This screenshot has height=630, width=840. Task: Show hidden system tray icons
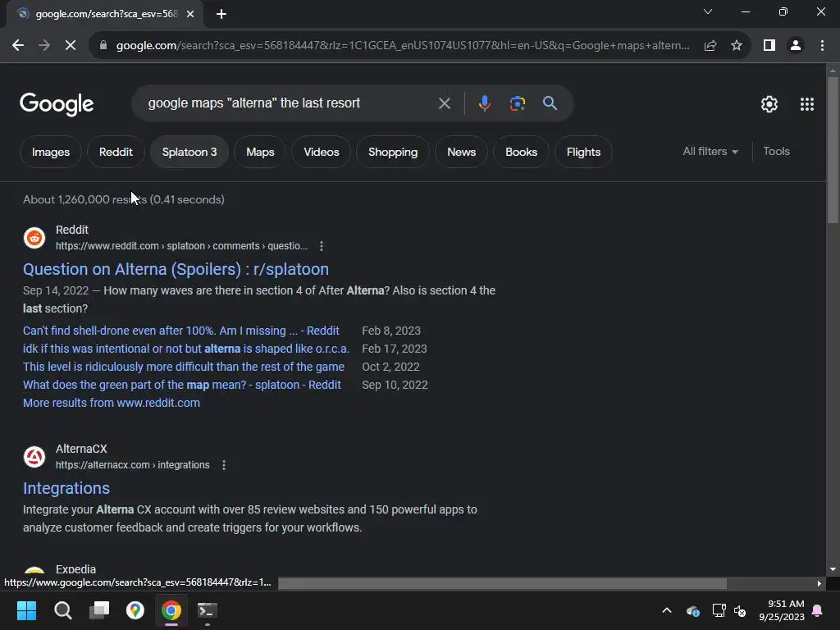click(667, 610)
